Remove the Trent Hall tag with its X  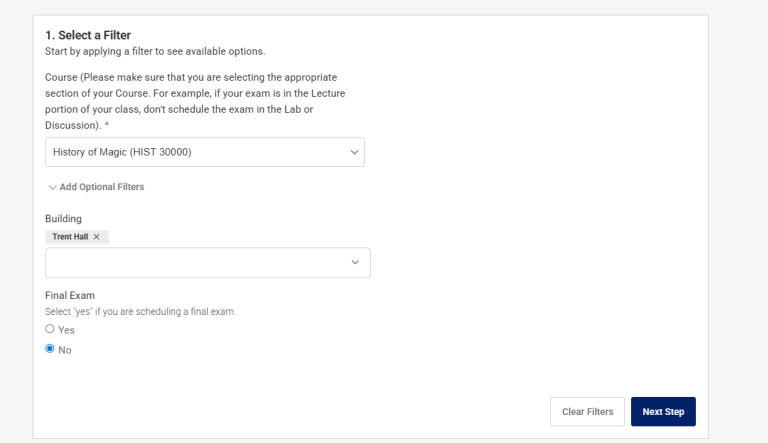pos(97,237)
